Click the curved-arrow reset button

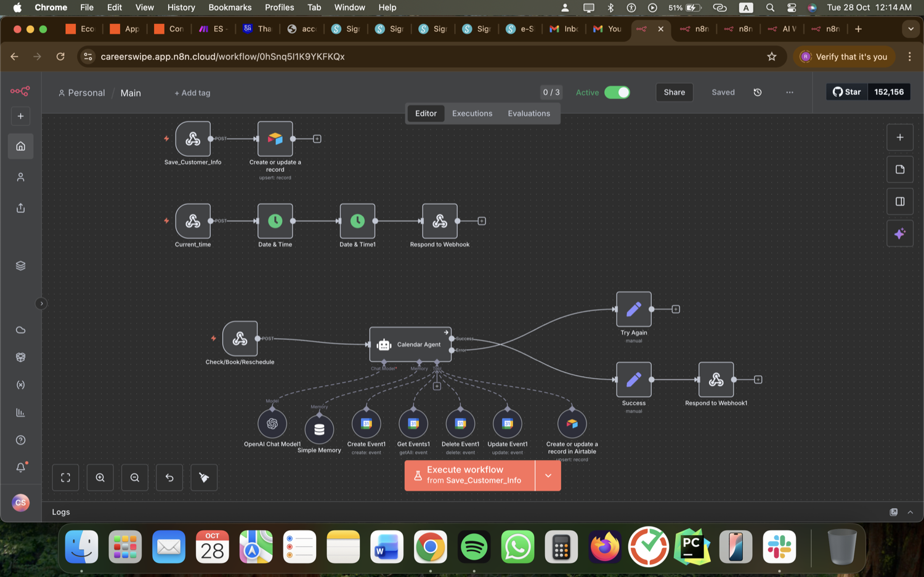169,477
